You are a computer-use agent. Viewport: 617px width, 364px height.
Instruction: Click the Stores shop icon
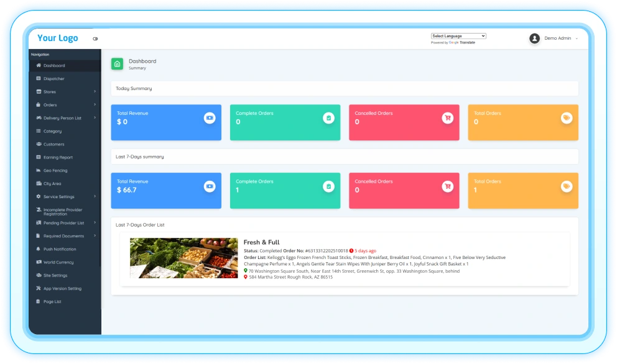[39, 91]
